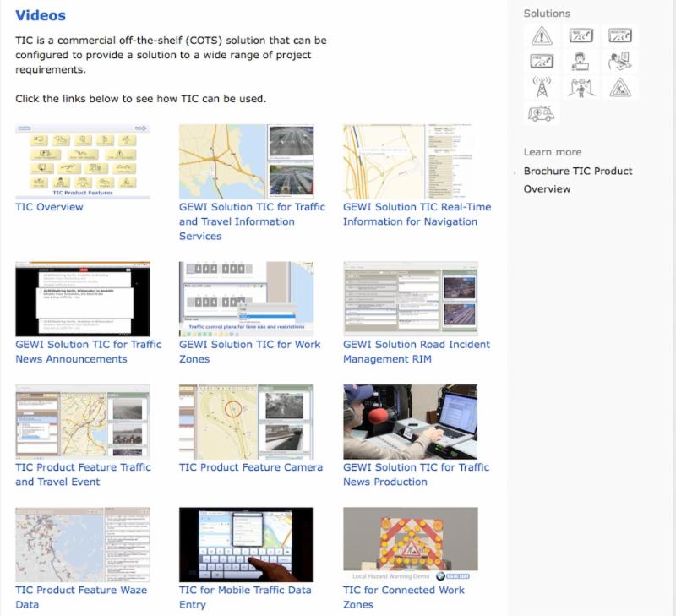Open the Product Feature Camera thumbnail
Image resolution: width=676 pixels, height=616 pixels.
click(x=247, y=422)
